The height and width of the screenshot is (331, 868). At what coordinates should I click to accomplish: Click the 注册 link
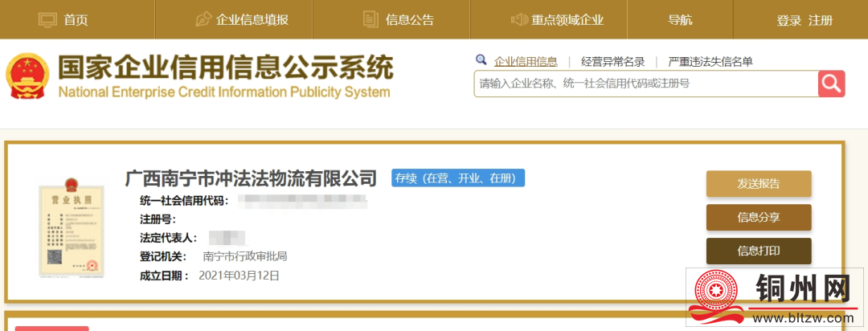(821, 20)
